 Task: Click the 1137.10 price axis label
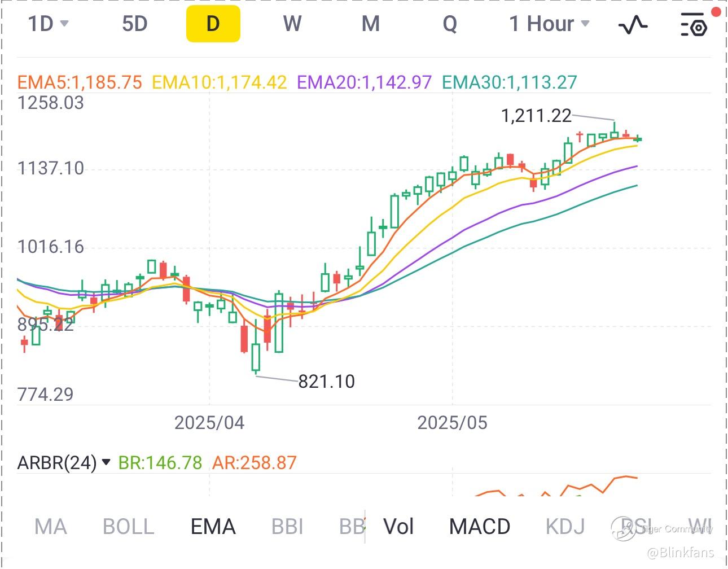51,168
